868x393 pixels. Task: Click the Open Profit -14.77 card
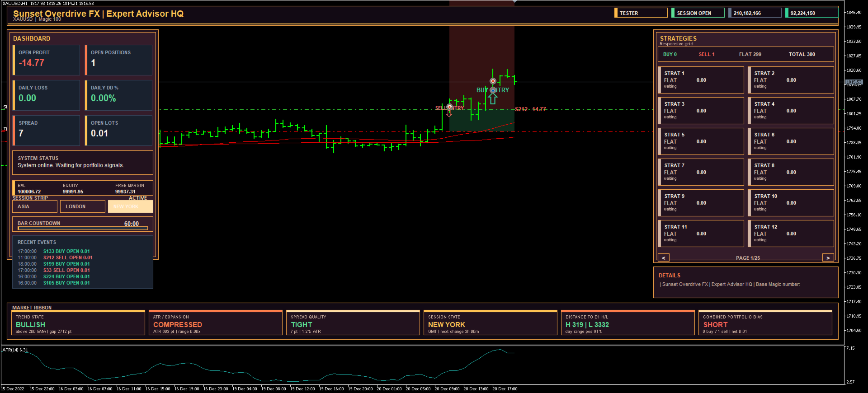coord(47,60)
